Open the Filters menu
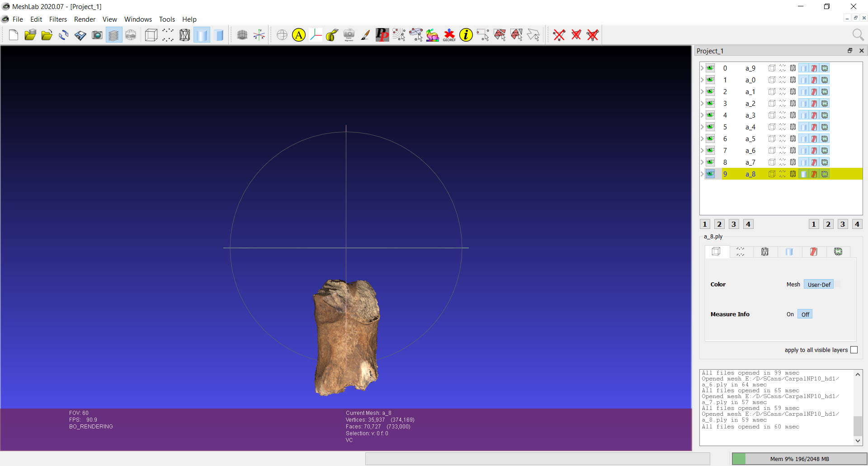The width and height of the screenshot is (868, 466). tap(58, 19)
